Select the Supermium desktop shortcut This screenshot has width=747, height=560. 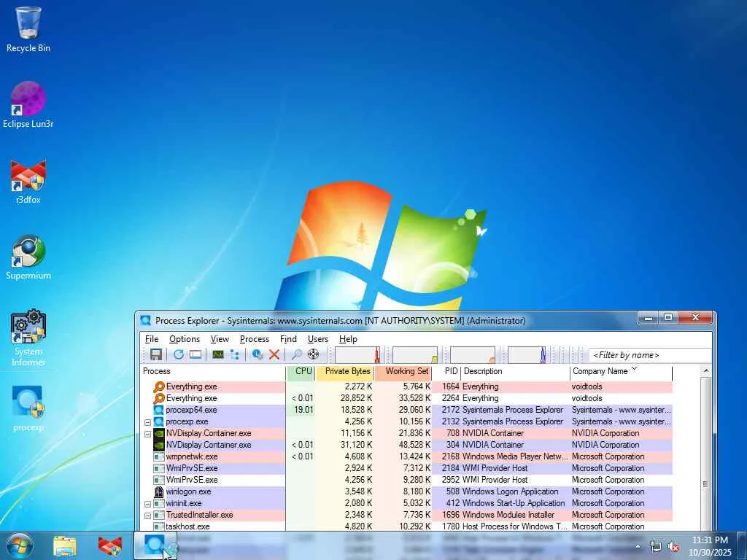[28, 257]
